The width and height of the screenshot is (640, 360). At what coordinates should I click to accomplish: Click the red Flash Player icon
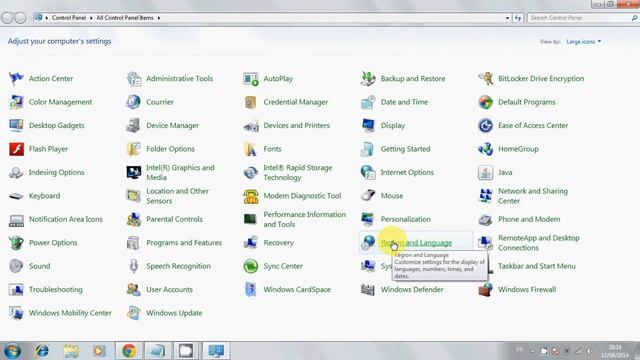pos(16,149)
